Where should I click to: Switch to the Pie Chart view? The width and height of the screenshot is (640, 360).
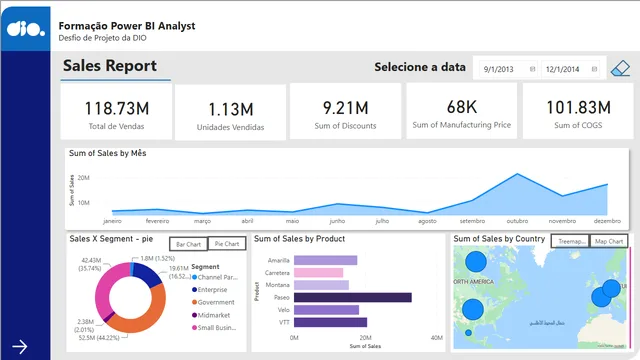coord(227,244)
